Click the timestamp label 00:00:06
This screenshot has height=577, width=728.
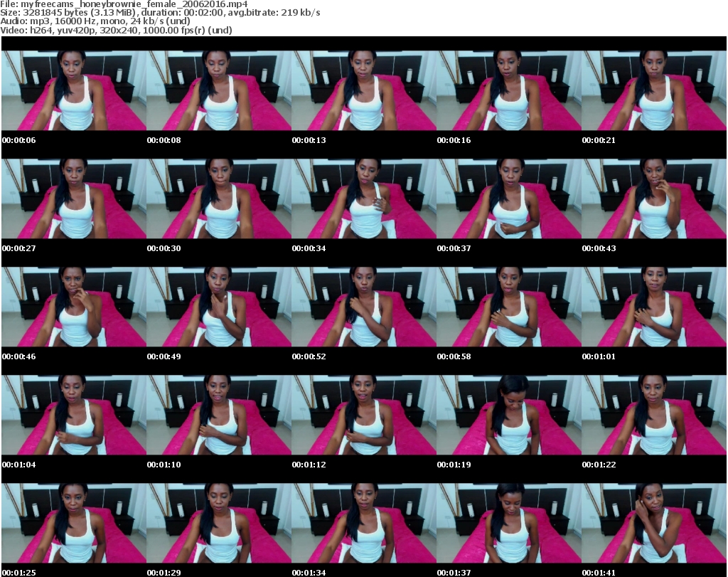coord(19,140)
